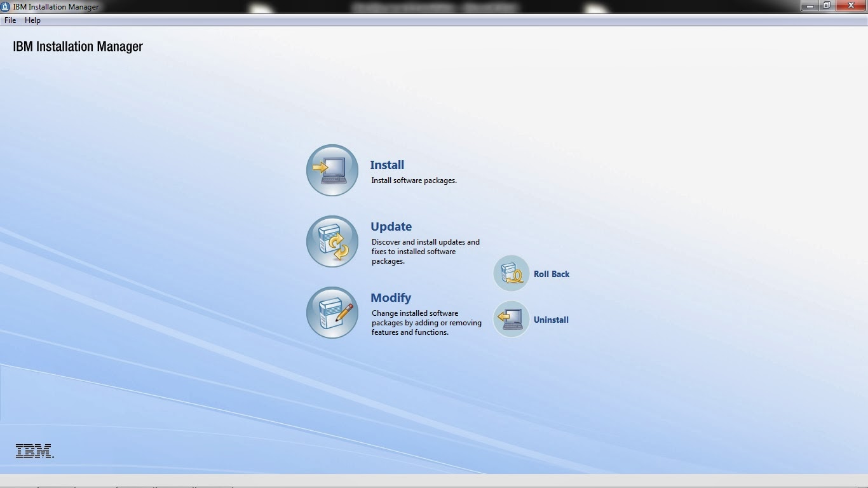Click the Update packages description text
This screenshot has width=868, height=488.
[x=426, y=252]
